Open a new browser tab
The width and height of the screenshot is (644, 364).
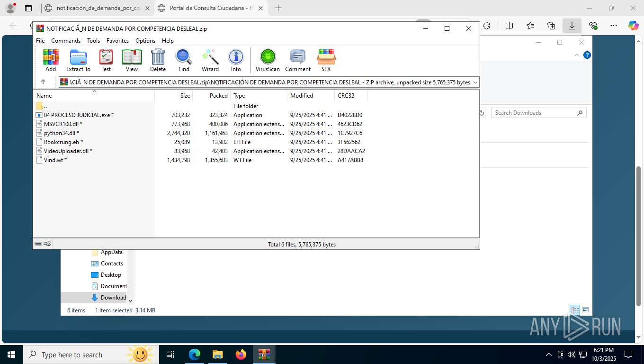tap(278, 8)
